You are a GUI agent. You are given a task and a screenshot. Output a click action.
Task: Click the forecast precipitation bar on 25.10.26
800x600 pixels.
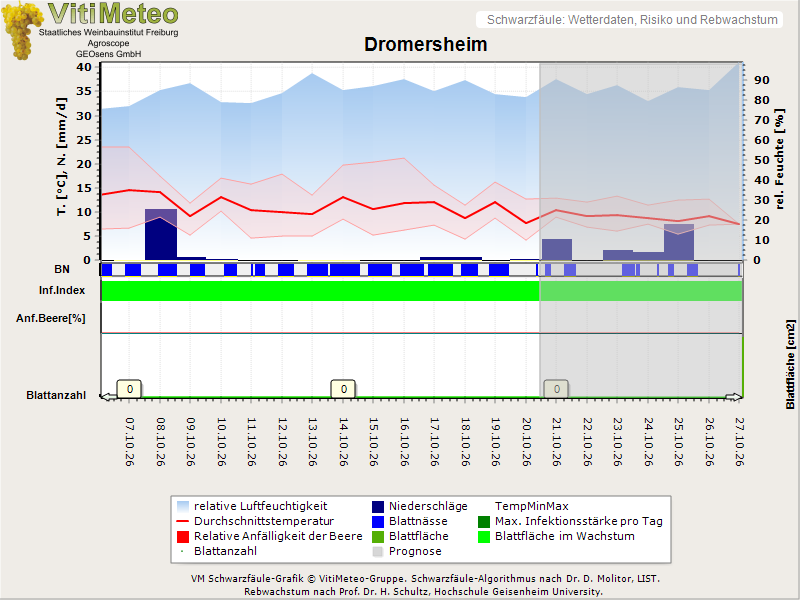tap(679, 242)
